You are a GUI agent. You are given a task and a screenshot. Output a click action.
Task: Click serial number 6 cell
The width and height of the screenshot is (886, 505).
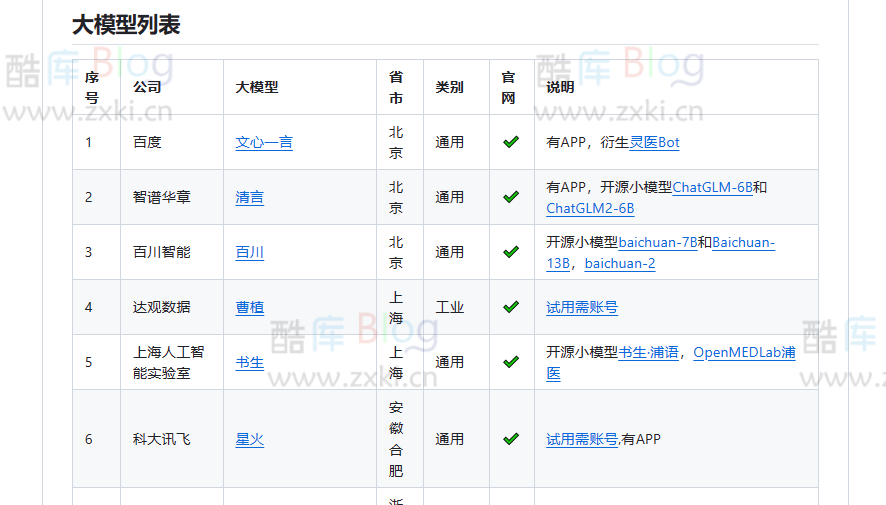coord(96,439)
